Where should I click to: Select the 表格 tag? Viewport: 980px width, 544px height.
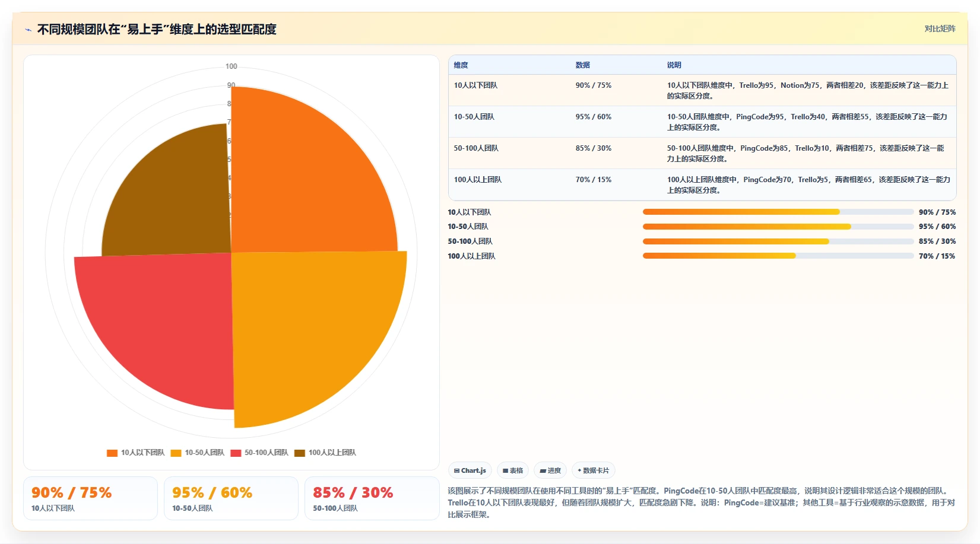(x=513, y=470)
